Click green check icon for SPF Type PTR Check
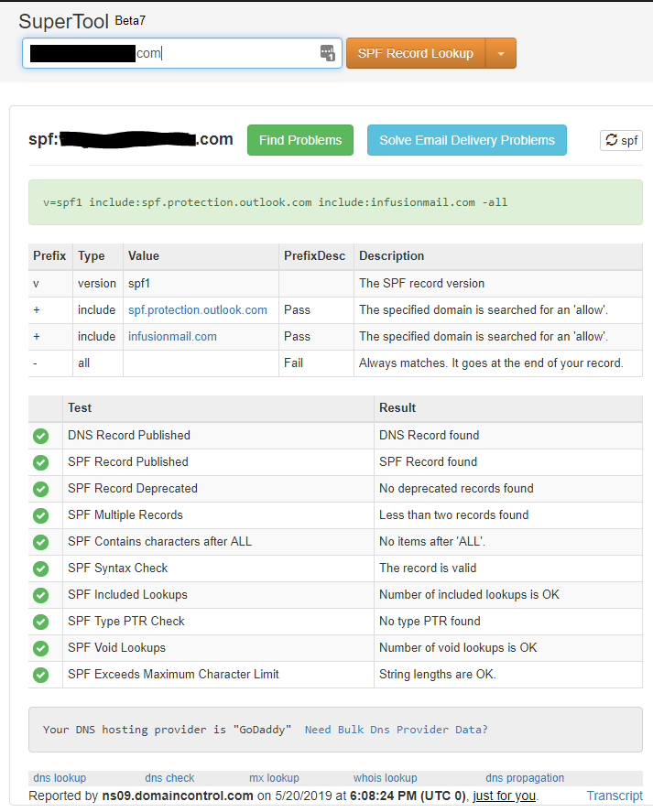Image resolution: width=653 pixels, height=812 pixels. point(40,622)
